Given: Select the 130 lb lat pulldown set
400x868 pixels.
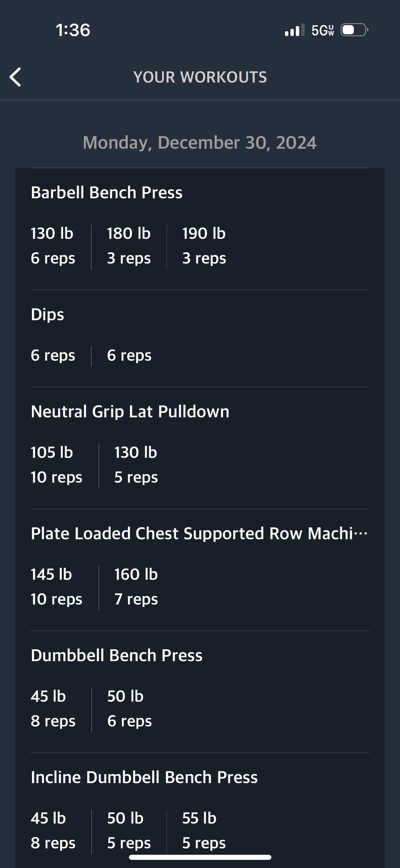Looking at the screenshot, I should [x=136, y=465].
